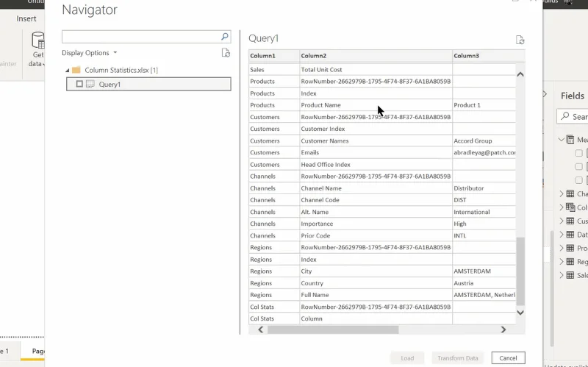This screenshot has width=588, height=367.
Task: Click the scroll left arrow under preview table
Action: pos(261,329)
